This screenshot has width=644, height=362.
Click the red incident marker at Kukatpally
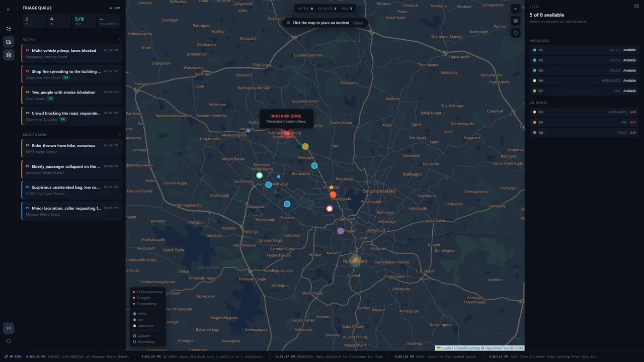coord(287,133)
